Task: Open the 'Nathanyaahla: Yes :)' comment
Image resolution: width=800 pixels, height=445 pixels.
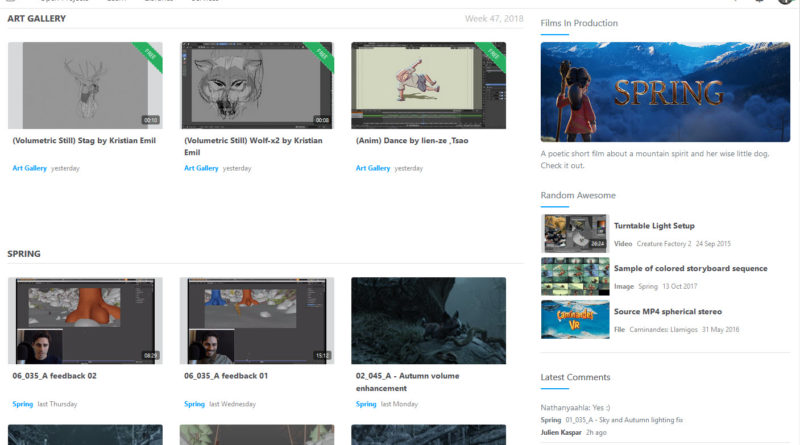Action: click(576, 407)
